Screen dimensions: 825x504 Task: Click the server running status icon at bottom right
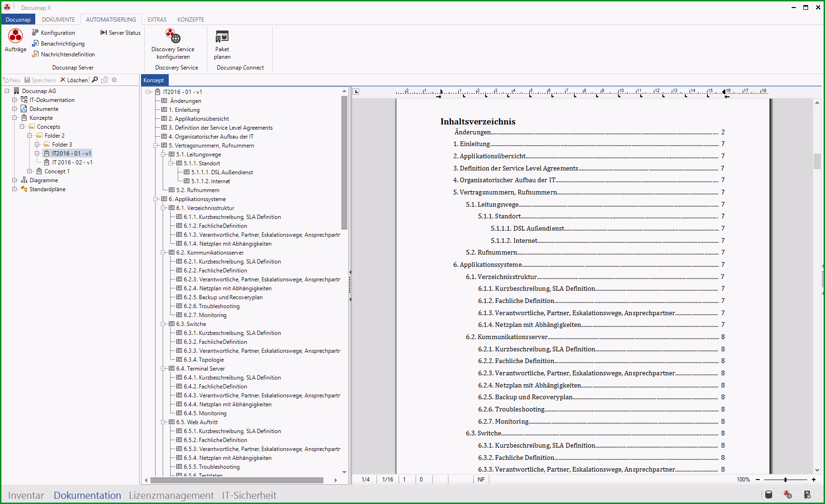(x=808, y=494)
